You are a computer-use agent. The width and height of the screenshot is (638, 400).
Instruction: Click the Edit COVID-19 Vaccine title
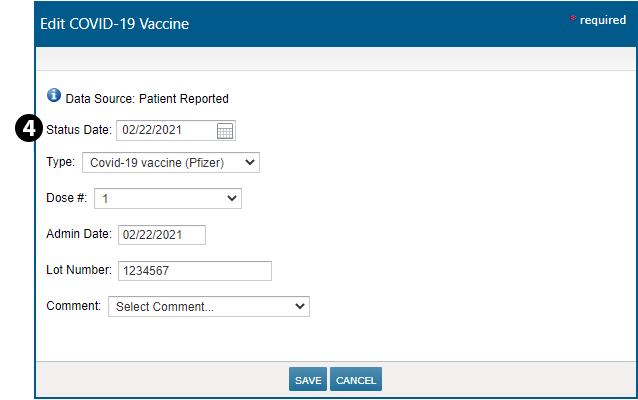[114, 23]
